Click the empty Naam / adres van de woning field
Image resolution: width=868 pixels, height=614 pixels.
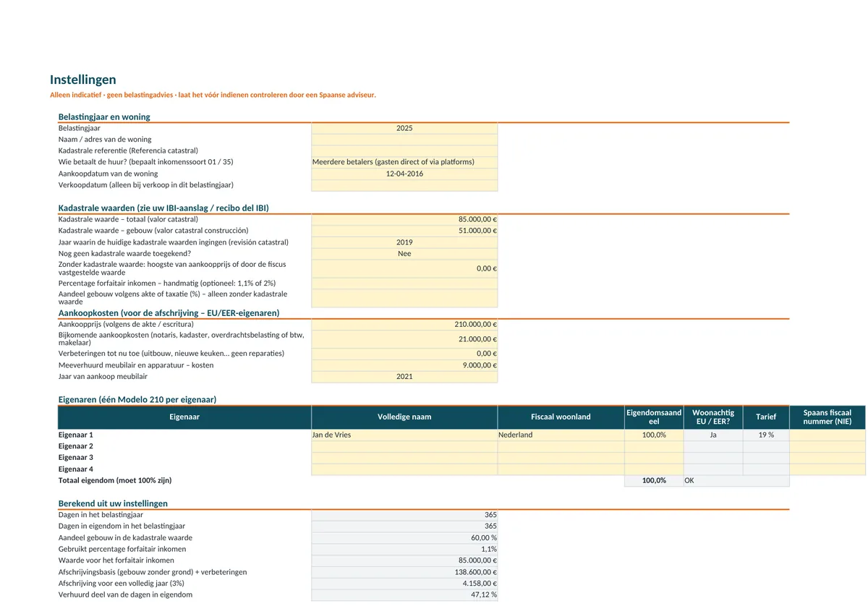point(404,140)
